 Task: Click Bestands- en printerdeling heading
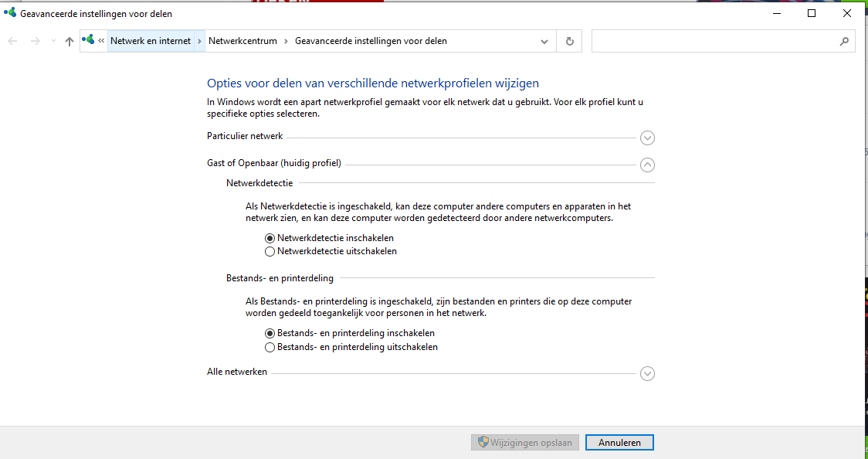(x=280, y=278)
